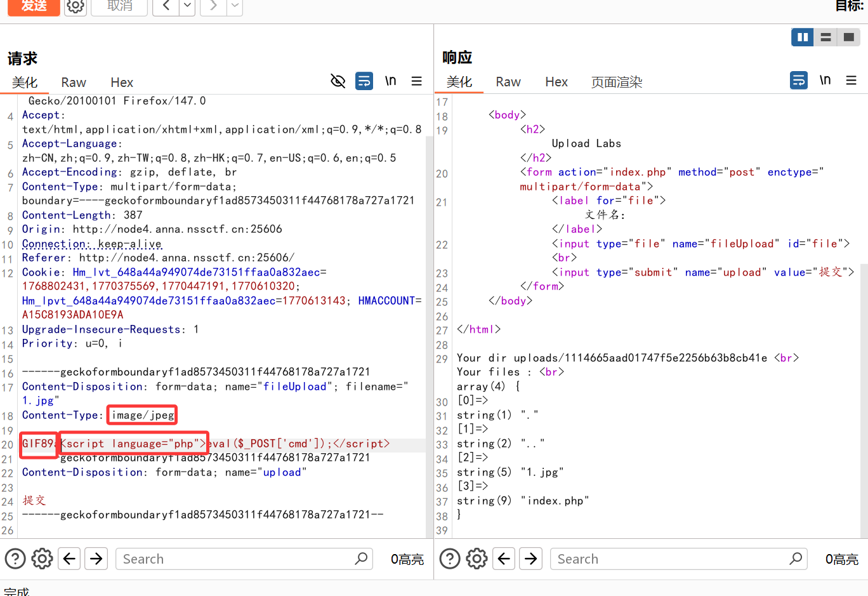Select side-by-side split layout view
Viewport: 868px width, 596px height.
[x=803, y=37]
